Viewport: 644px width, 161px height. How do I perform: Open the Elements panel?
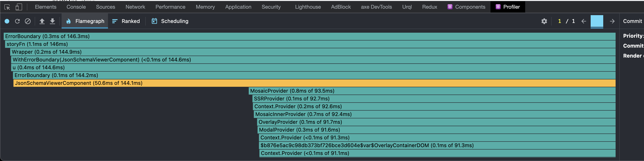(x=46, y=7)
